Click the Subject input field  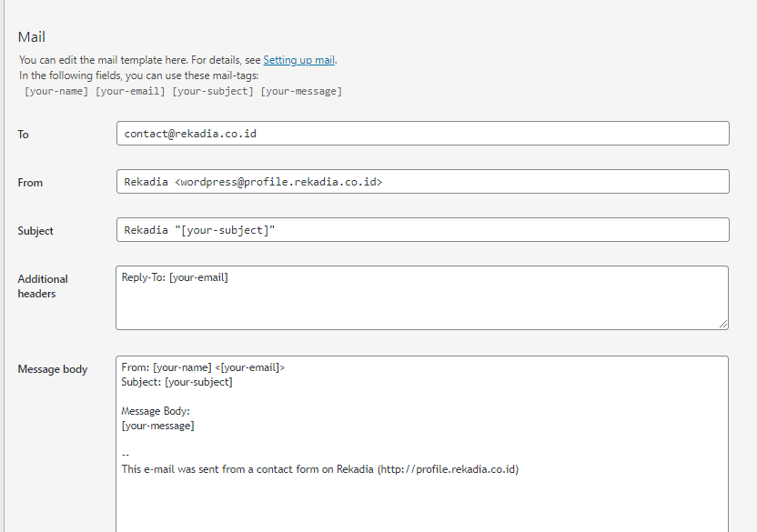(x=422, y=230)
